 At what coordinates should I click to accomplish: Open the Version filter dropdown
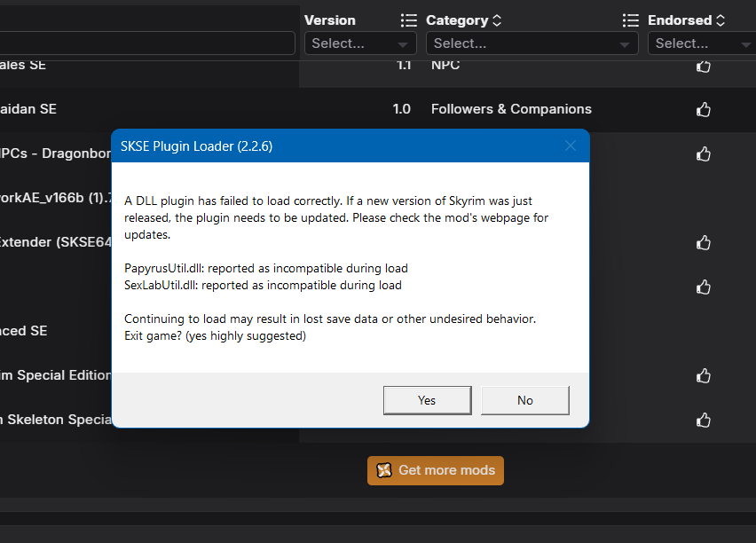tap(360, 43)
